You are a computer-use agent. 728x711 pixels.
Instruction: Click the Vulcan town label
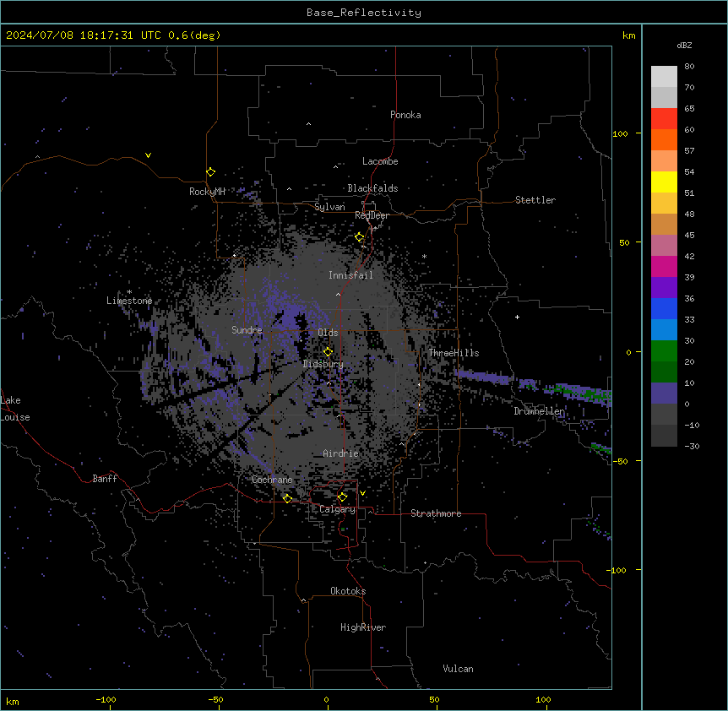[x=459, y=669]
